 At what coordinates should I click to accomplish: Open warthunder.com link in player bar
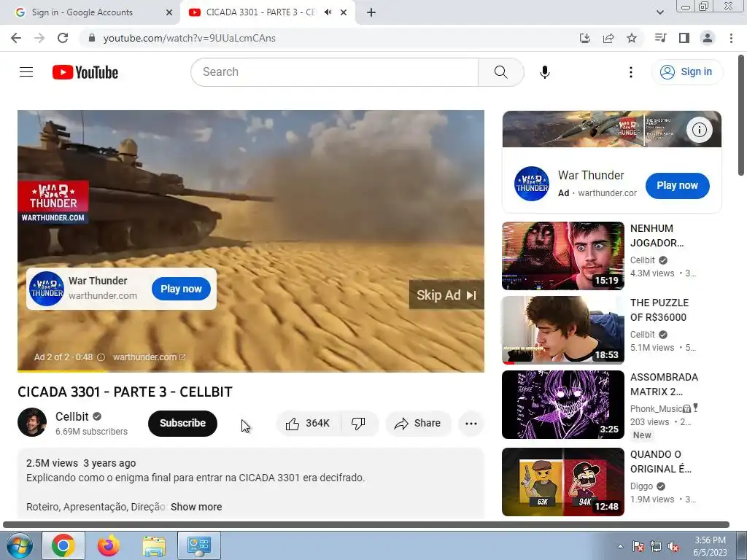(x=149, y=357)
